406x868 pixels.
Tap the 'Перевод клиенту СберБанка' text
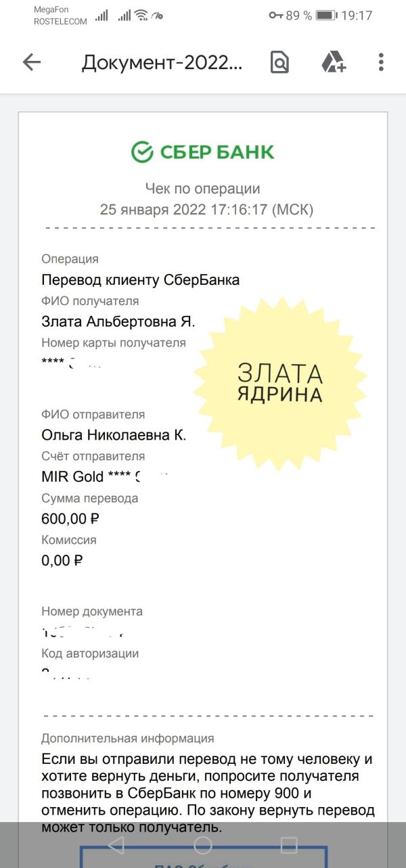click(141, 279)
